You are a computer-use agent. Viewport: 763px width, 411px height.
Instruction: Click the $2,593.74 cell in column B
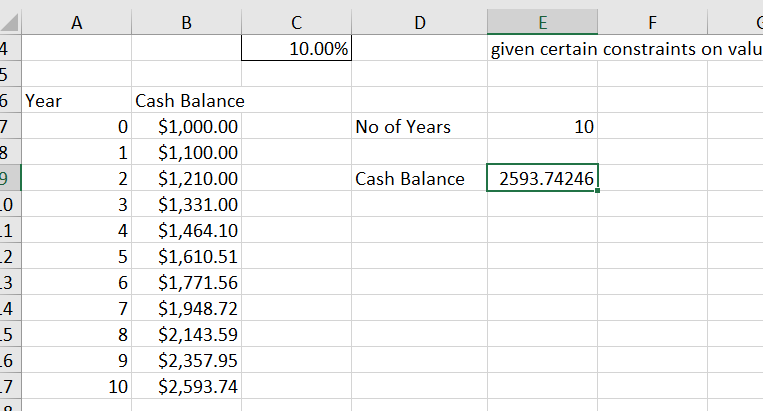click(x=186, y=387)
